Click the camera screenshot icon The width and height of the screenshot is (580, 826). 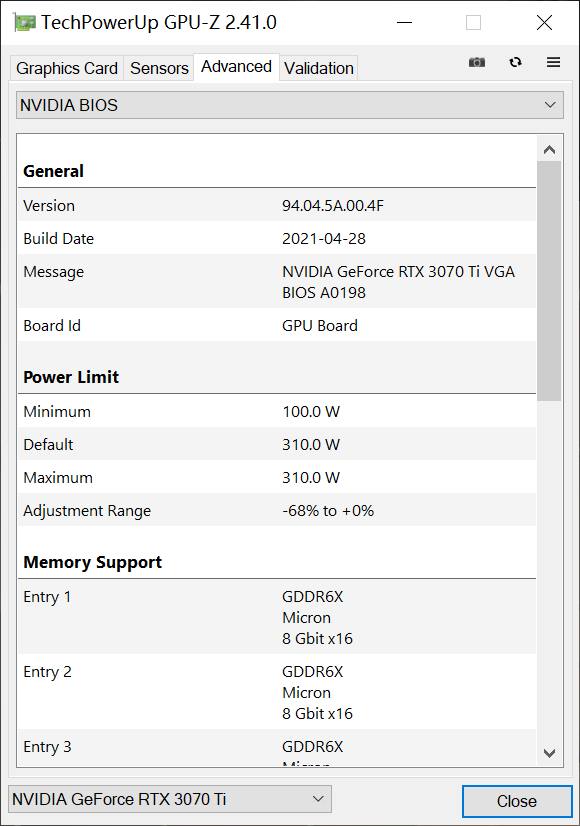476,62
